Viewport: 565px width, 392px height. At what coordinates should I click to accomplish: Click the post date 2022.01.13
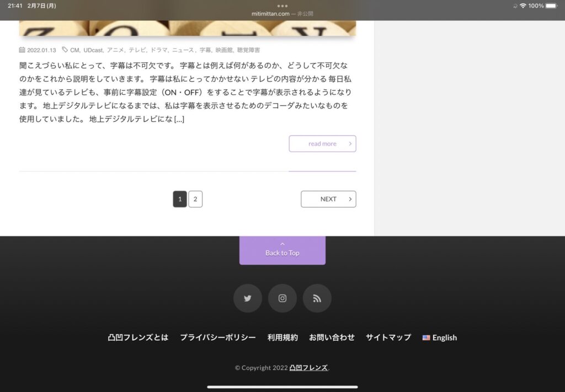tap(41, 50)
